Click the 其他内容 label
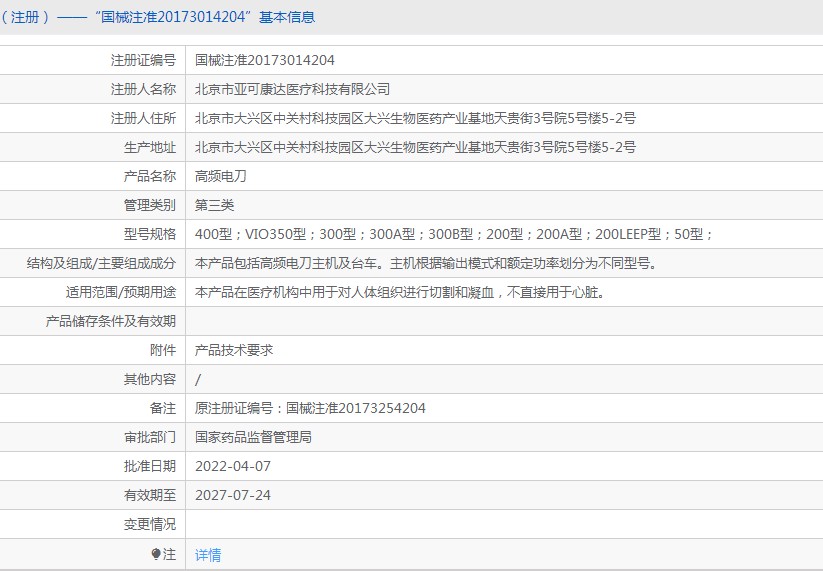This screenshot has height=571, width=823. pyautogui.click(x=150, y=379)
